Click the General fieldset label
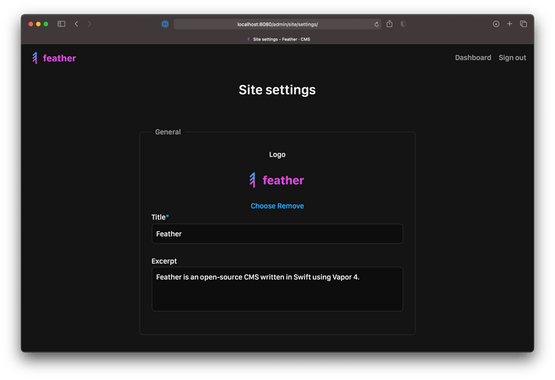 [168, 132]
